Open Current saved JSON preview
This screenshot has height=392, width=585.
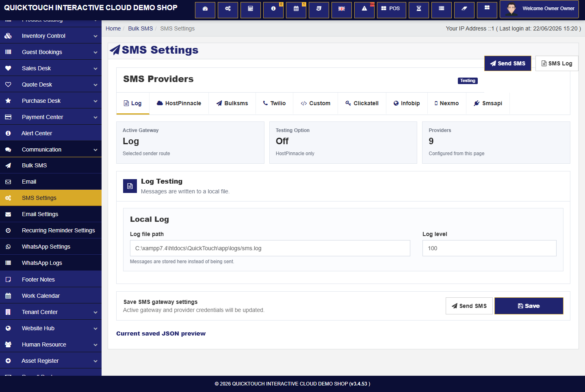161,334
